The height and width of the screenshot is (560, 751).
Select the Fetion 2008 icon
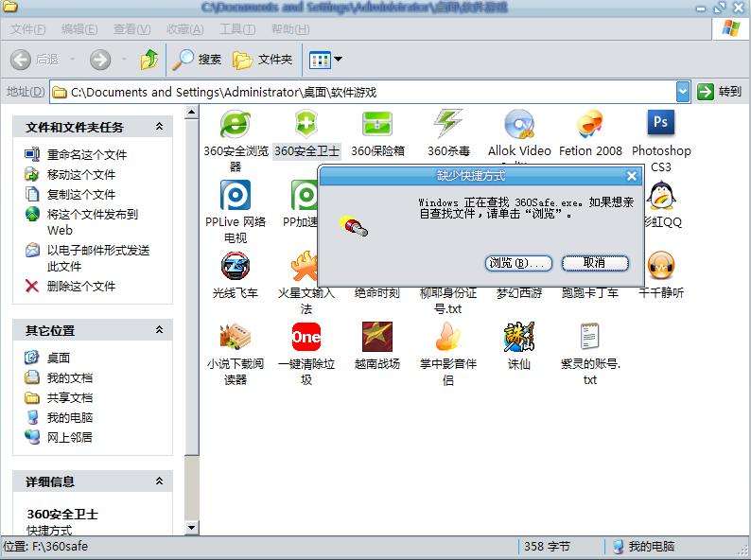[x=590, y=124]
